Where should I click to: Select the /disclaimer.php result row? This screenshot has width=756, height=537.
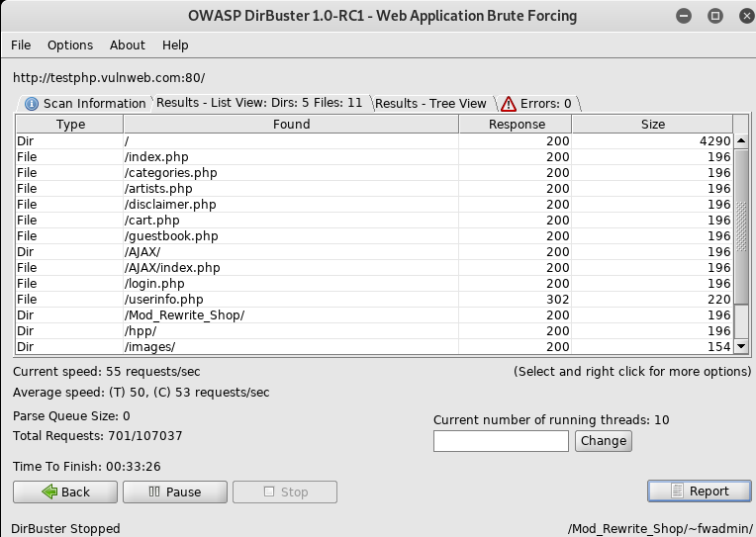[x=374, y=205]
